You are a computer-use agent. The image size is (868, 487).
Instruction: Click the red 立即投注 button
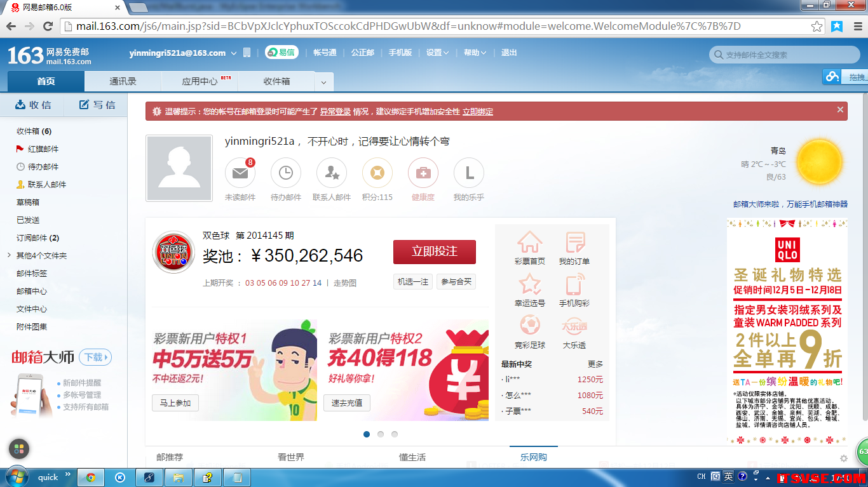[x=435, y=251]
